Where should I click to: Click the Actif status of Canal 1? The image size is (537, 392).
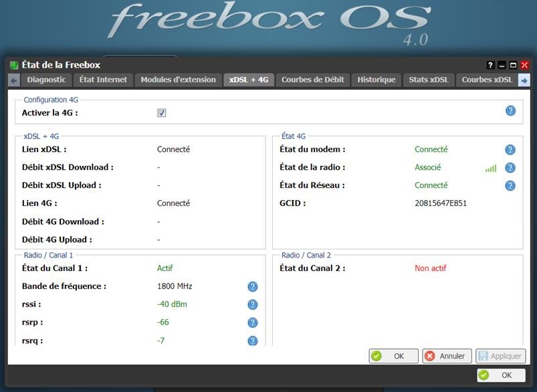(165, 268)
